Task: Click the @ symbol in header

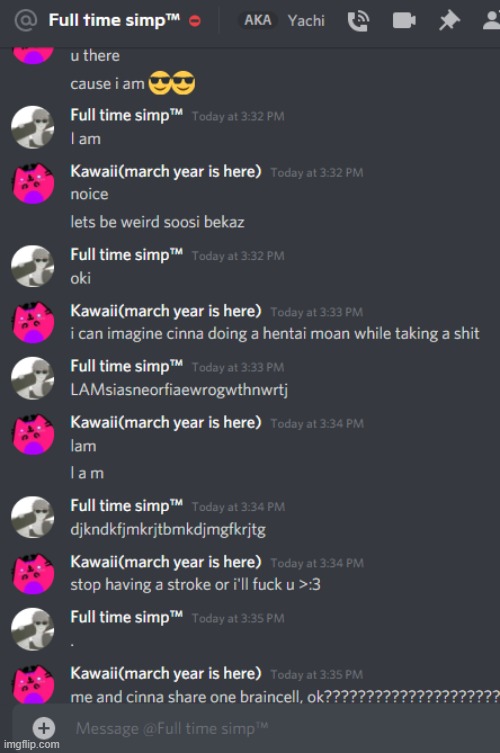Action: [26, 21]
